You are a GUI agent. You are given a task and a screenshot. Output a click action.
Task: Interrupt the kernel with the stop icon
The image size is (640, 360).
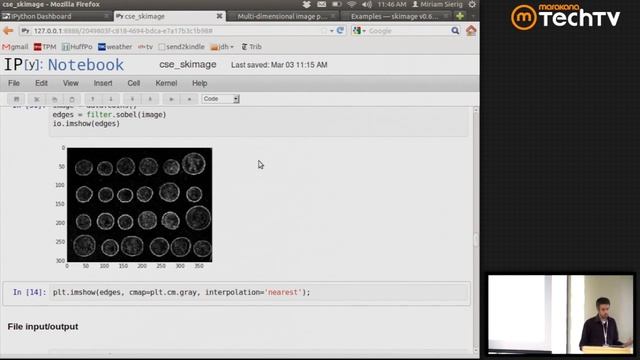click(189, 99)
